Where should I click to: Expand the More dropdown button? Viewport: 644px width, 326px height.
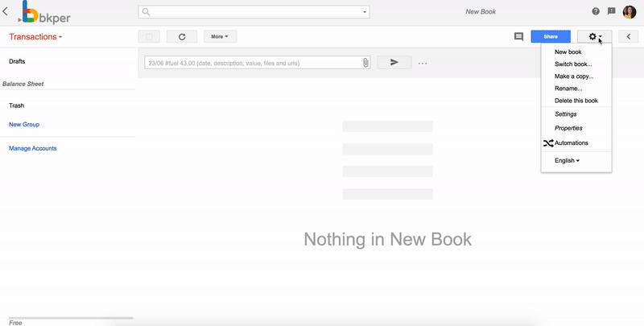coord(220,37)
